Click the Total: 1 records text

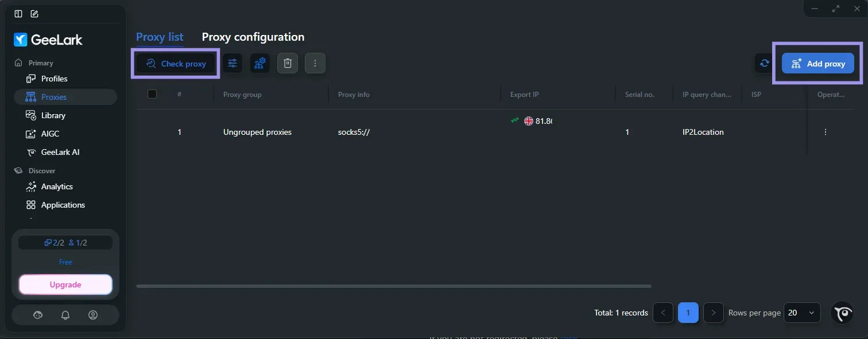(621, 313)
